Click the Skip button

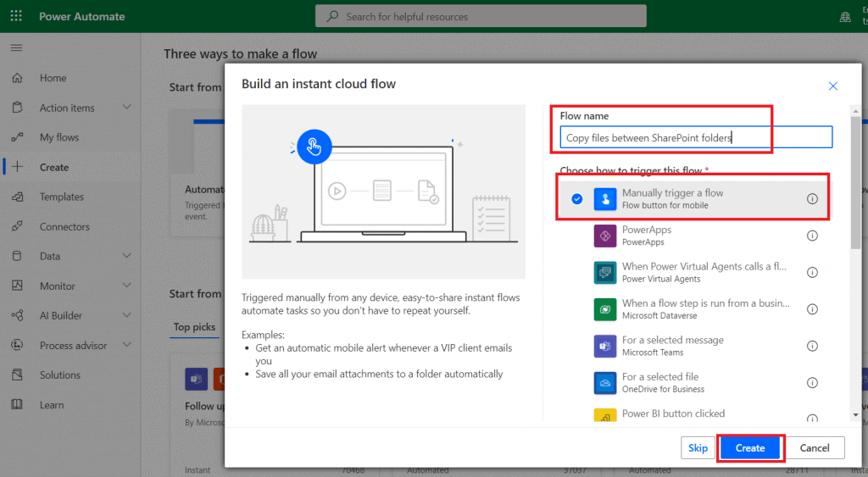click(698, 447)
